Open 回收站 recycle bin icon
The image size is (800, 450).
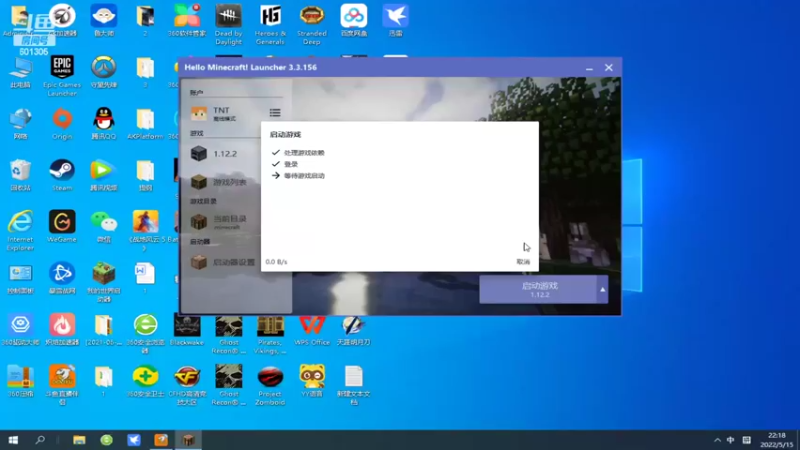(x=20, y=175)
